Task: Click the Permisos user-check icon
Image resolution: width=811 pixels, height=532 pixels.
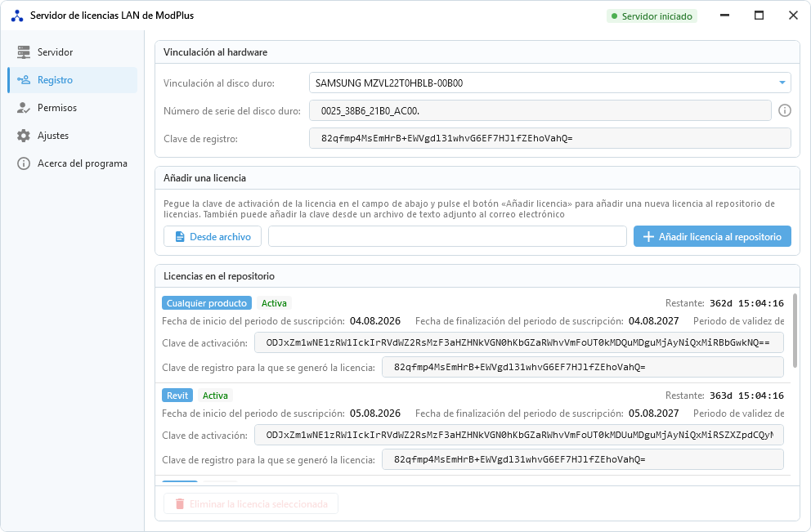Action: pyautogui.click(x=23, y=108)
